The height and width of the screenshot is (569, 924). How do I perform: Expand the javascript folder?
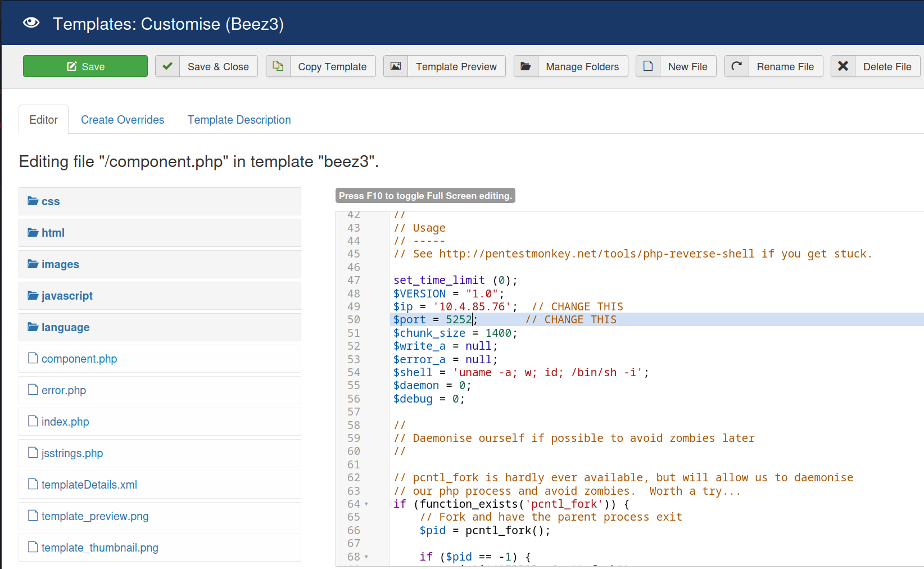tap(160, 296)
